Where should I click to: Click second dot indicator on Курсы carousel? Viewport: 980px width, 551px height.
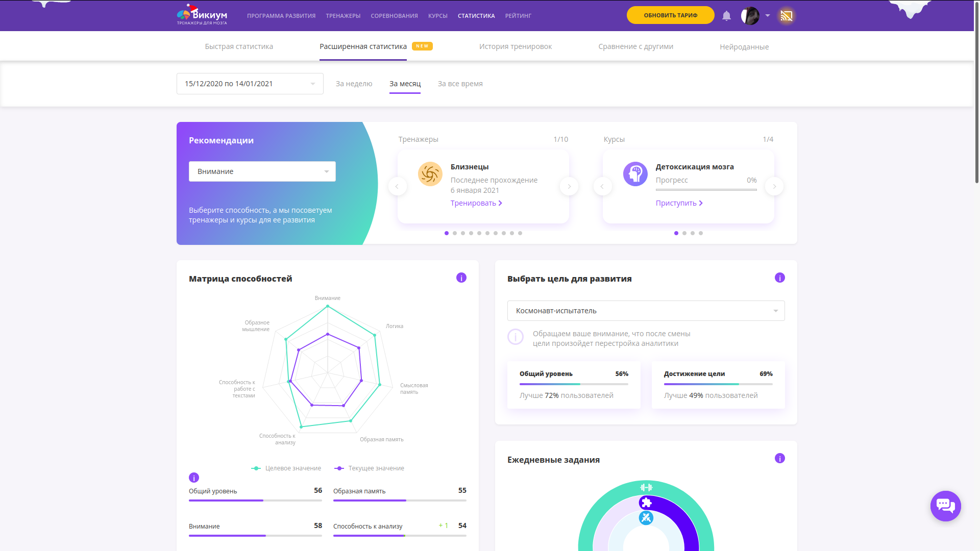click(x=684, y=234)
